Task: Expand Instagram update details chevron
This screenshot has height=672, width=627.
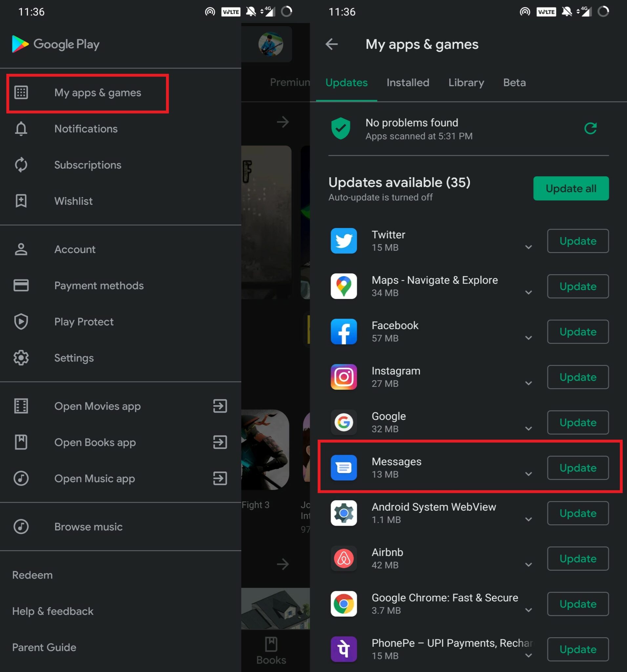Action: [x=529, y=383]
